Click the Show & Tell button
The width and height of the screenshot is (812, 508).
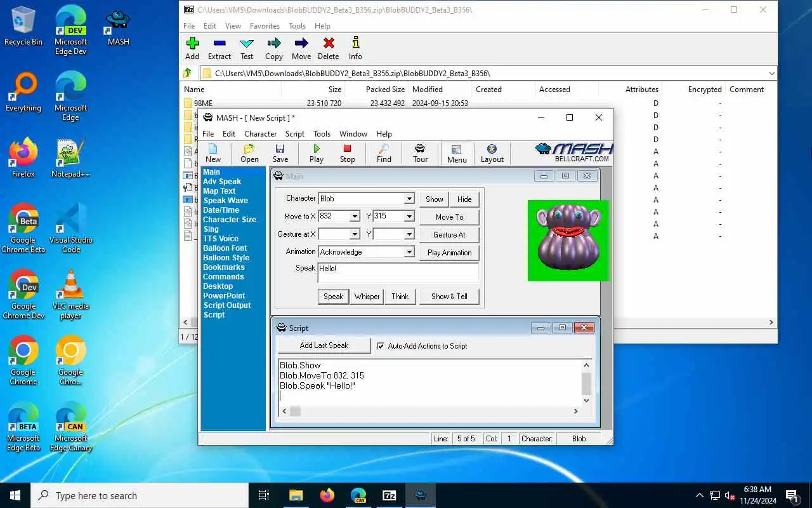[449, 297]
